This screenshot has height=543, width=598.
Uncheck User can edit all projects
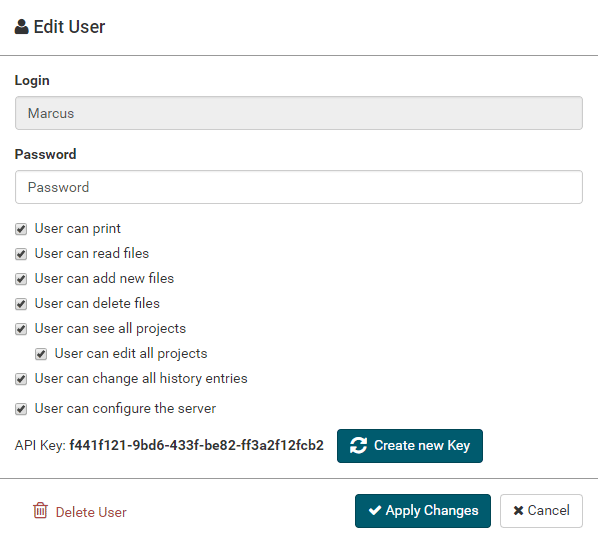coord(41,354)
